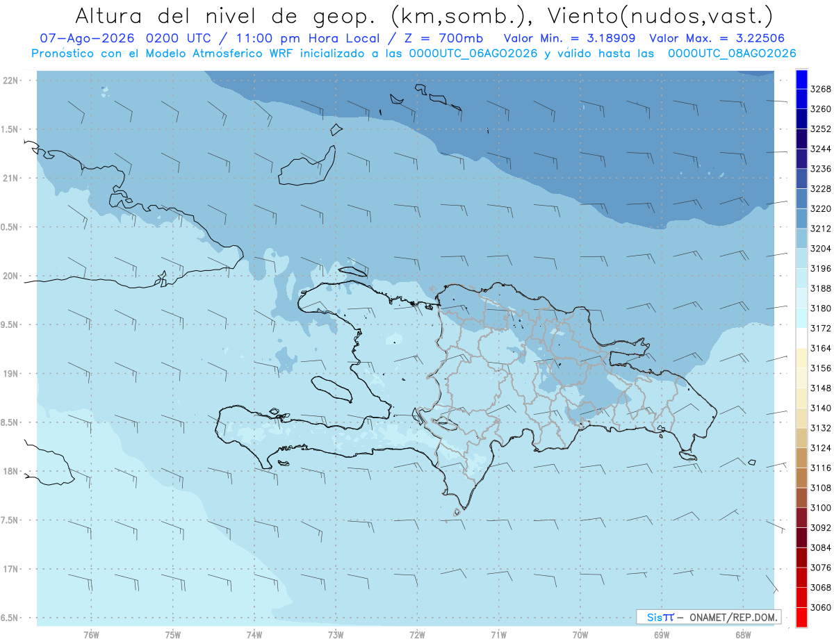Click the '3060' colorbar value

pyautogui.click(x=820, y=607)
